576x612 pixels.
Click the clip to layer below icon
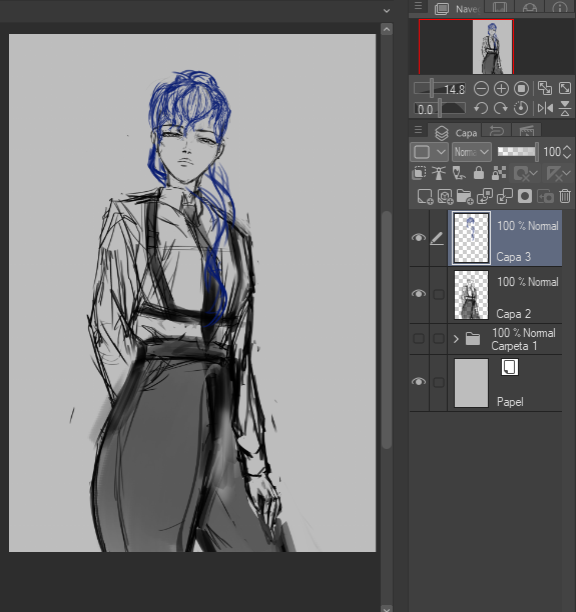click(x=419, y=173)
